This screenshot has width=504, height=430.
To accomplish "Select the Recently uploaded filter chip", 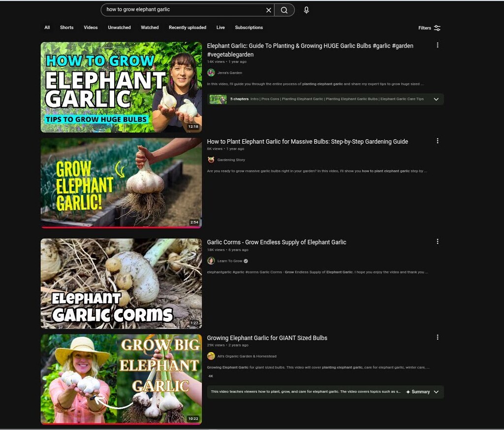I will pyautogui.click(x=187, y=28).
